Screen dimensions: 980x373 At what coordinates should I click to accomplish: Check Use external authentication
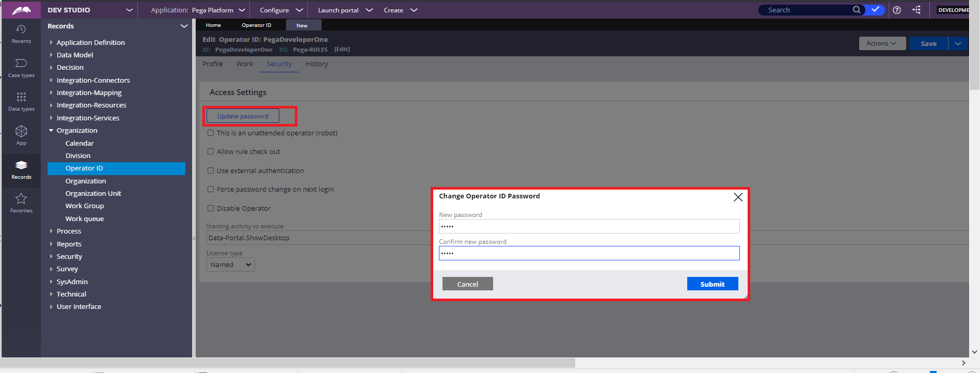(x=211, y=170)
